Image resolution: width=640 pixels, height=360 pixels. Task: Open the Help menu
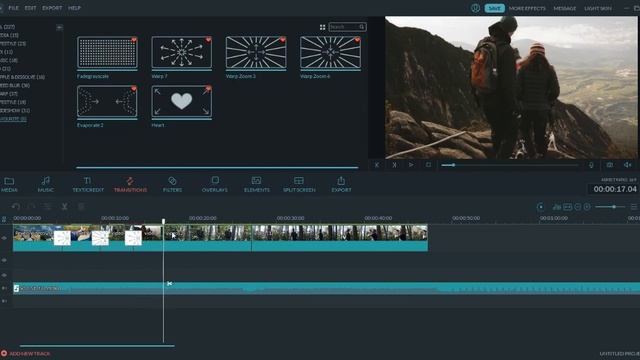tap(74, 8)
